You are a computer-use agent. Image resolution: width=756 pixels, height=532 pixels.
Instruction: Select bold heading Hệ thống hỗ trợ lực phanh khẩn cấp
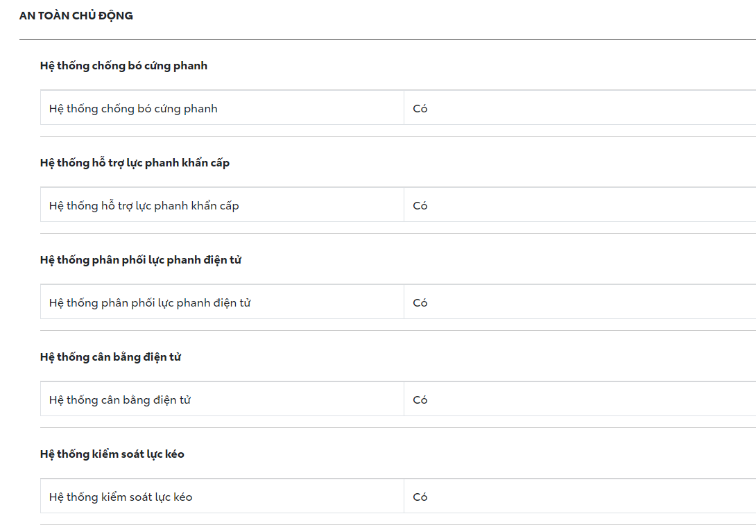coord(135,163)
